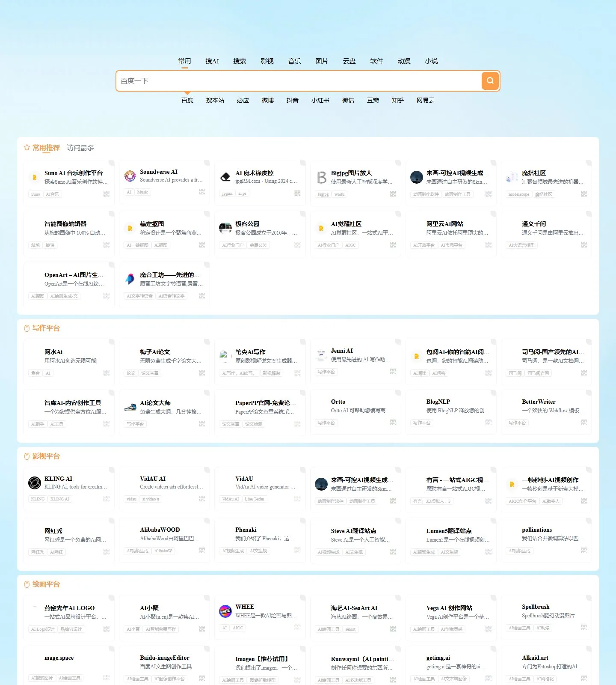Show QR code for 魔搭社区 card

click(584, 194)
